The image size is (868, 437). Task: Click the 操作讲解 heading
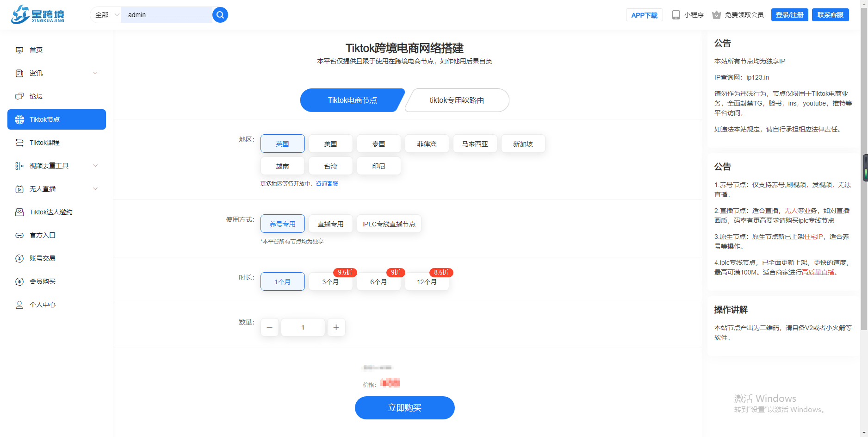pyautogui.click(x=731, y=310)
